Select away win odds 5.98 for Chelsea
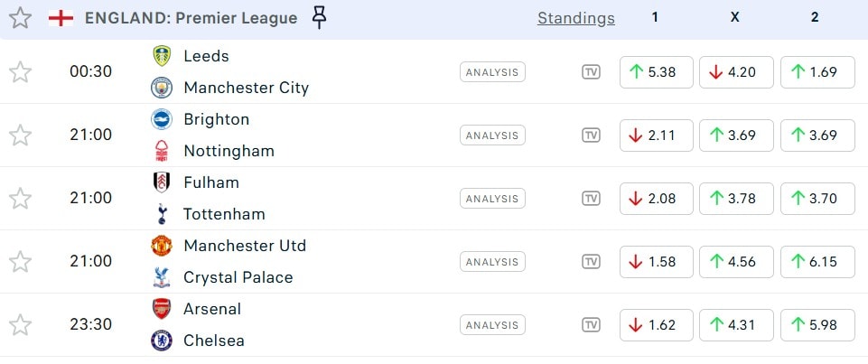This screenshot has height=364, width=868. tap(816, 325)
